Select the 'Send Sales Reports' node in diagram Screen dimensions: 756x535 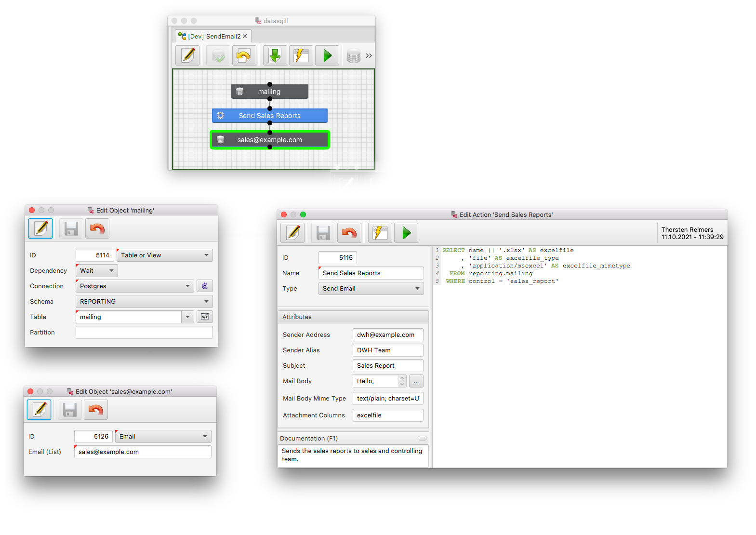pos(269,116)
